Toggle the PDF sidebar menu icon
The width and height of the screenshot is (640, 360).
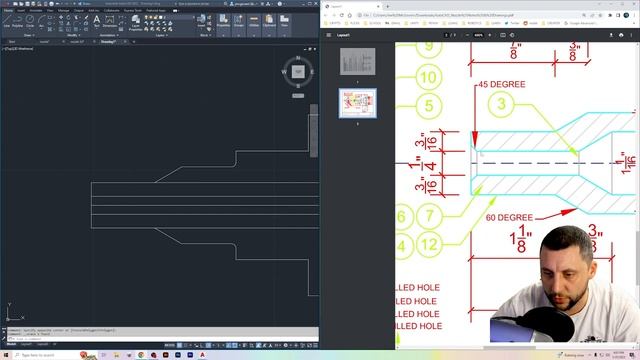coord(329,35)
